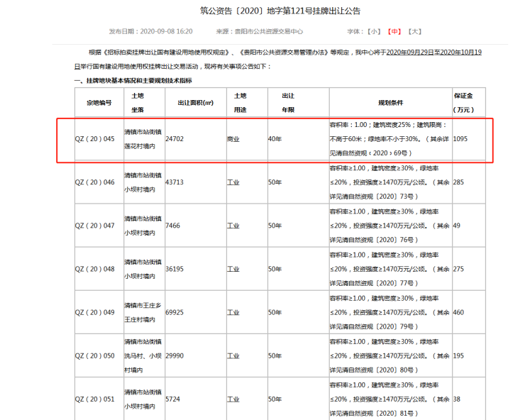The height and width of the screenshot is (420, 525).
Task: Click 工业 link in QZ(20)050 row
Action: 233,355
